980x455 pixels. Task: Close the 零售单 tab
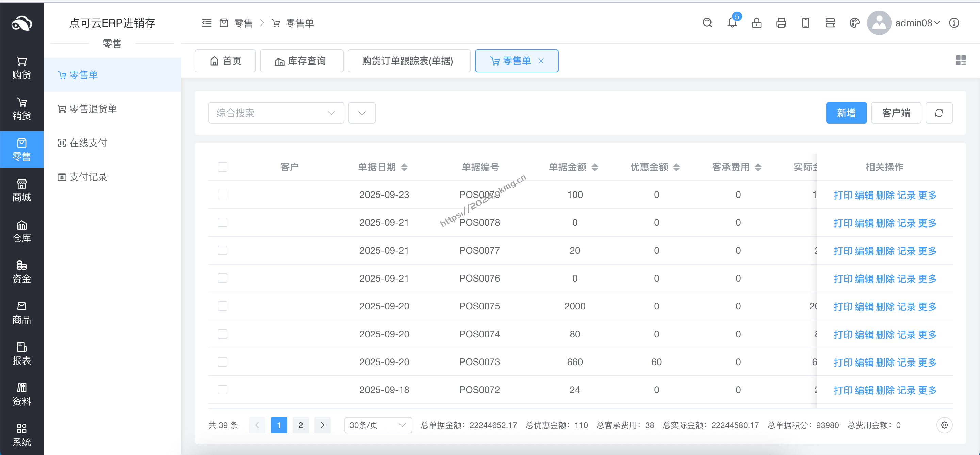pos(541,61)
